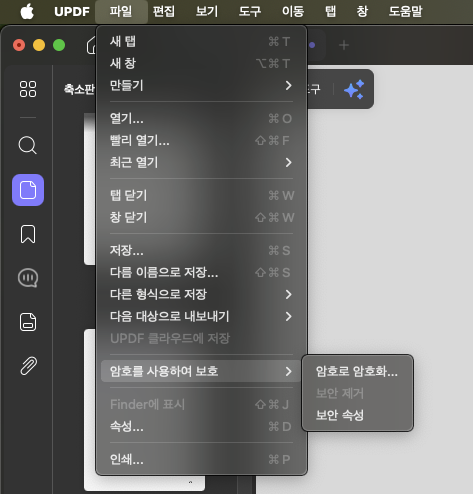Choose 암호로 암호화... in submenu
The width and height of the screenshot is (473, 494).
(x=357, y=371)
